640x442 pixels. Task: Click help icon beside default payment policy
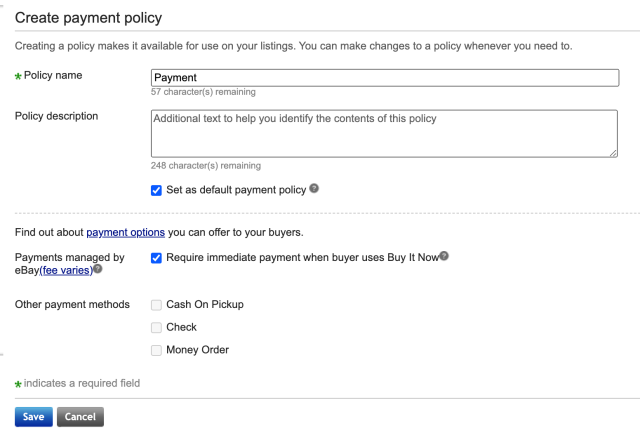pyautogui.click(x=314, y=189)
